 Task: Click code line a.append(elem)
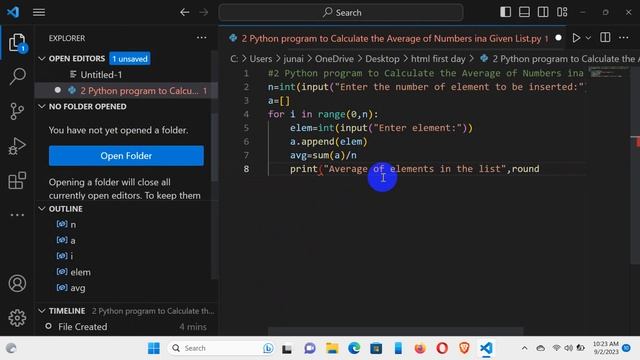click(329, 142)
